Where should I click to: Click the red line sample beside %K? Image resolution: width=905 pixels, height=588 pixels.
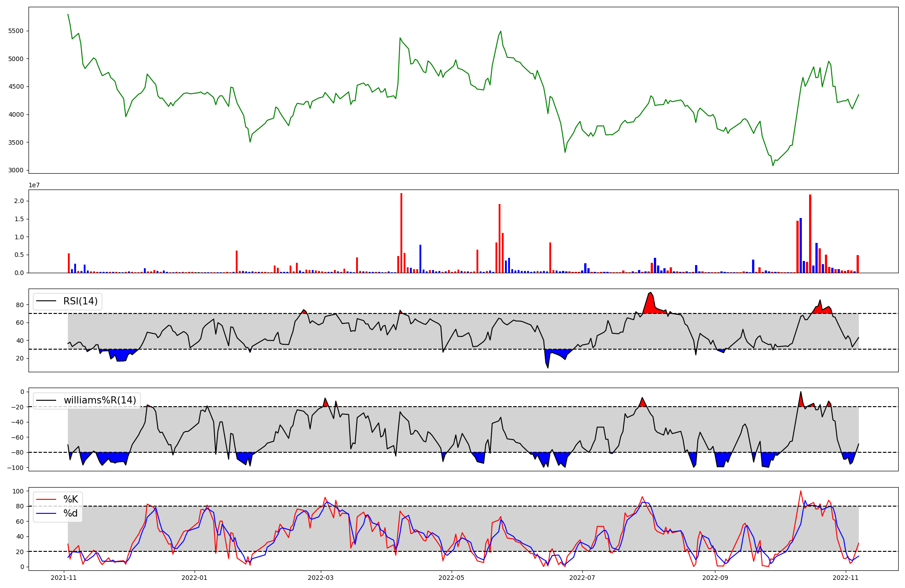(47, 499)
